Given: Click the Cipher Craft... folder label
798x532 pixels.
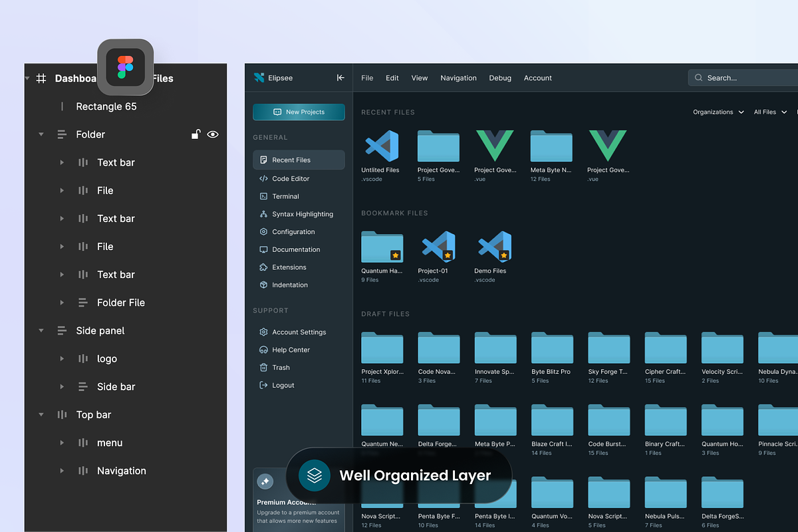Looking at the screenshot, I should (x=665, y=372).
